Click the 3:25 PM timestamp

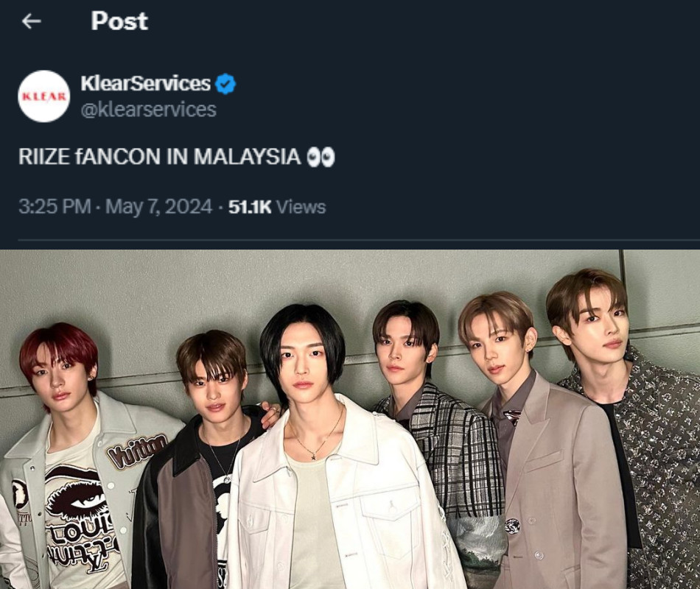55,207
